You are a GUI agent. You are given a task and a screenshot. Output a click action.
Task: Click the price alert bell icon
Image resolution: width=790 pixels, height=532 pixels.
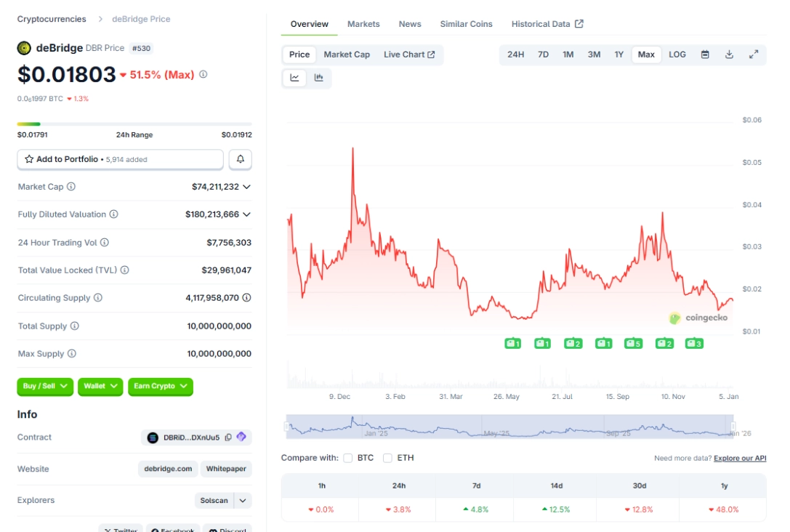pyautogui.click(x=241, y=159)
